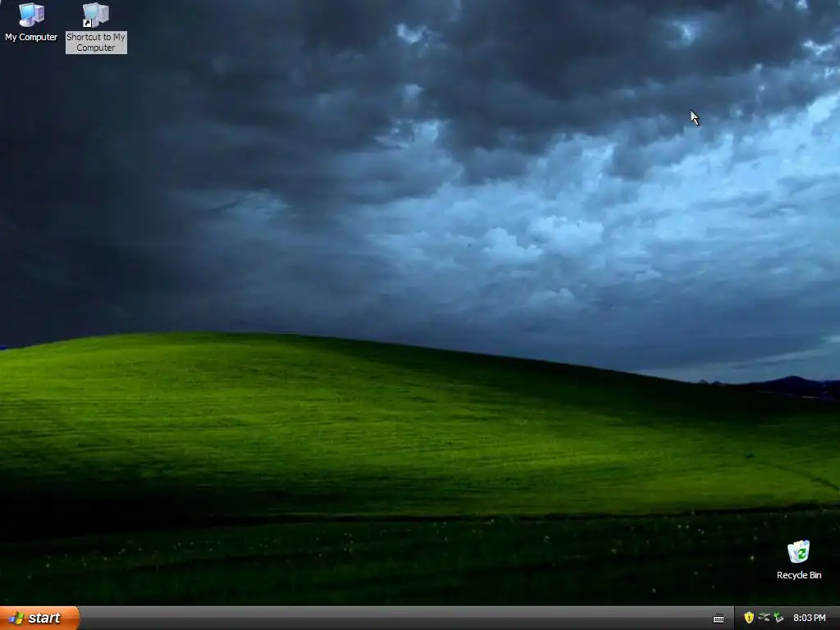Open the yellow security shield alert icon
The height and width of the screenshot is (630, 840).
point(749,618)
